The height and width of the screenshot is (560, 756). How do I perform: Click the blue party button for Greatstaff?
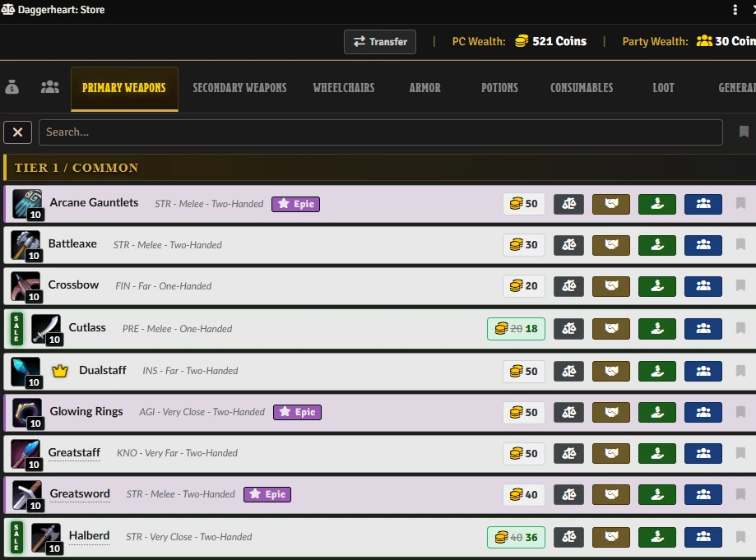pyautogui.click(x=703, y=453)
